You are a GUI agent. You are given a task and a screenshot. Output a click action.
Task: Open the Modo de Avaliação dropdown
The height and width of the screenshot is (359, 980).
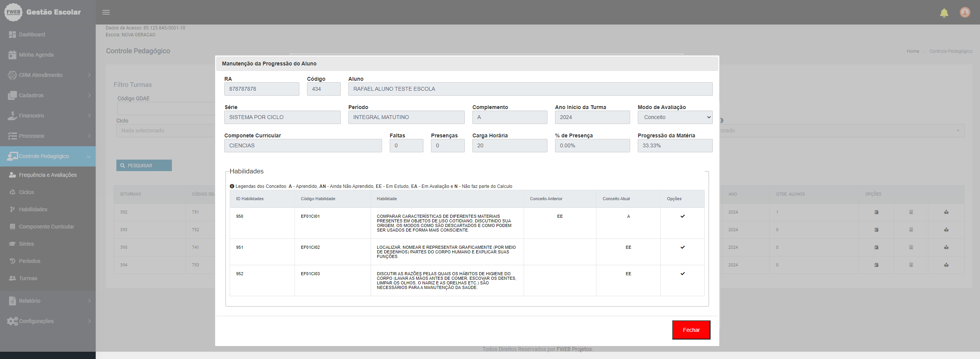click(x=675, y=117)
